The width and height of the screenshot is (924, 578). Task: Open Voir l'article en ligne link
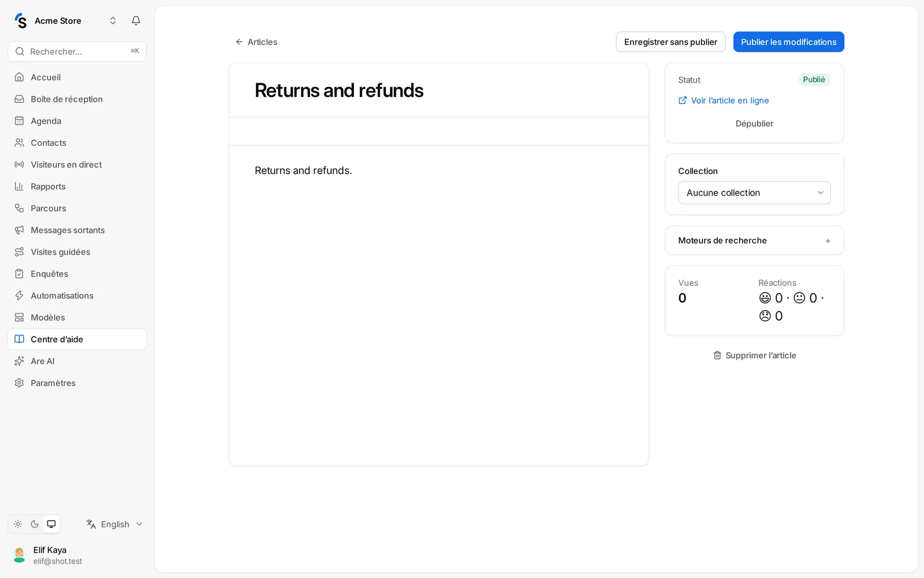coord(724,101)
